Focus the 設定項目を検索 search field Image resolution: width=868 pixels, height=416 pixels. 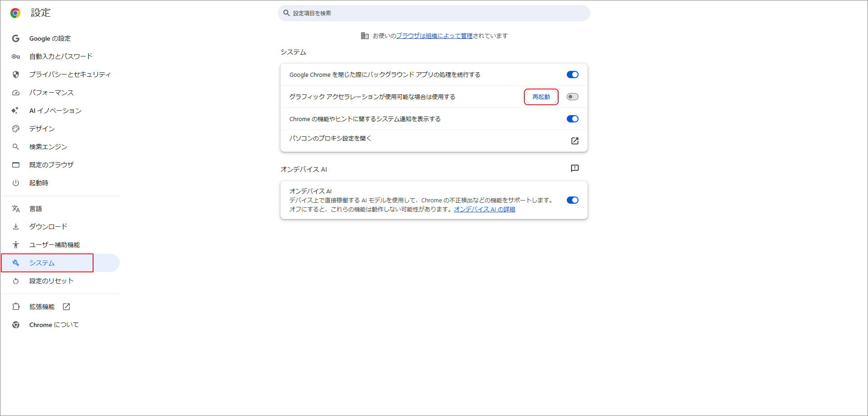(434, 13)
